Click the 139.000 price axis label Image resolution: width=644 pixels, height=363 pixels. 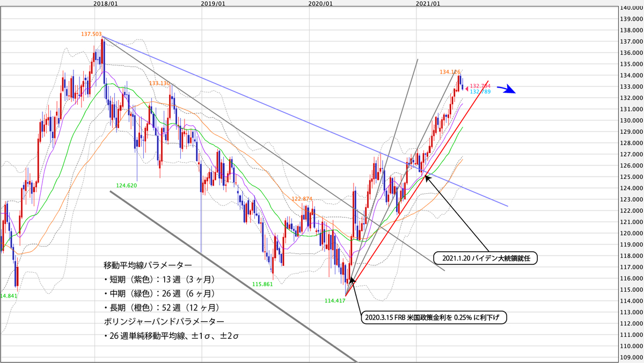[631, 19]
